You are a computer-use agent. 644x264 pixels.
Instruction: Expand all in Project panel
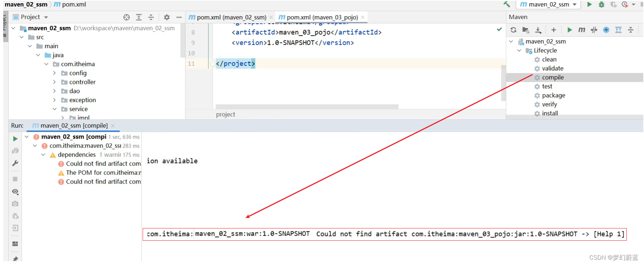(139, 17)
